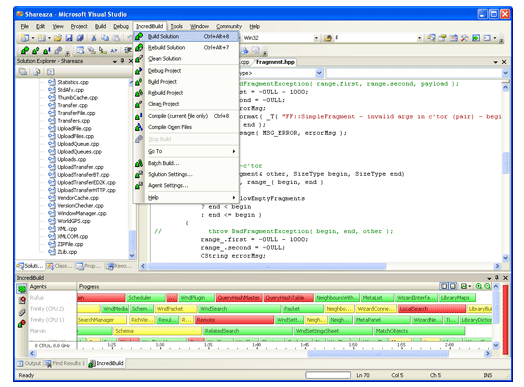
Task: Click the IncrediBuild Build Solution toolbar icon
Action: point(25,50)
